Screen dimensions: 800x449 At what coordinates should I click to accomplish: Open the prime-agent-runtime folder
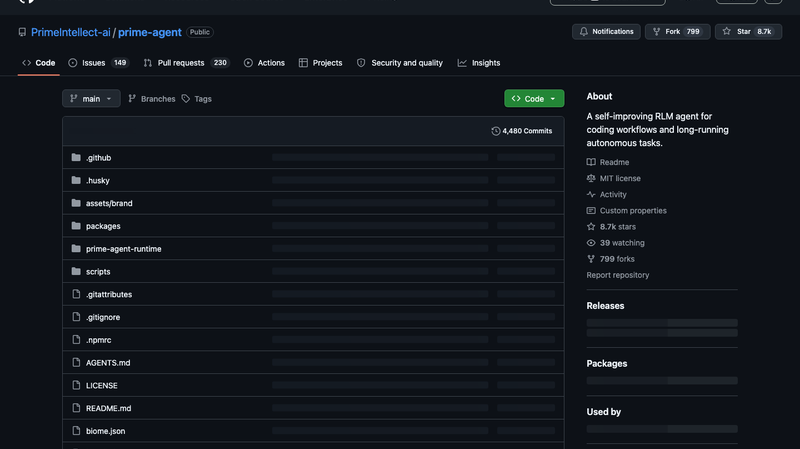123,249
